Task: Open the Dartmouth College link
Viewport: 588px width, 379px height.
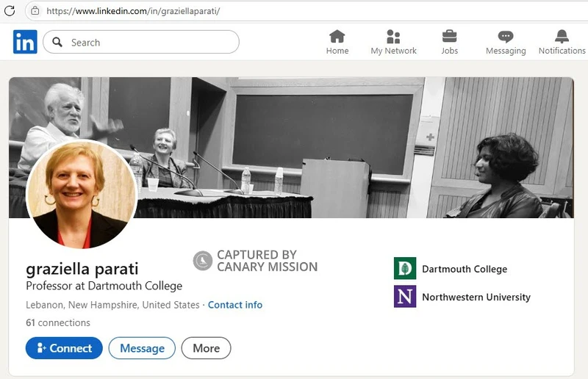Action: click(465, 269)
